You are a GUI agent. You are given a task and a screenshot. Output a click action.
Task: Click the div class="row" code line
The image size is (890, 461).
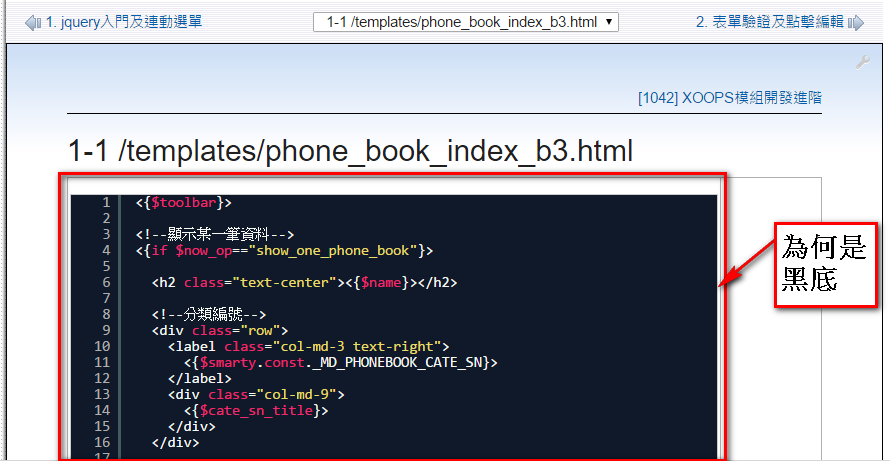coord(220,331)
